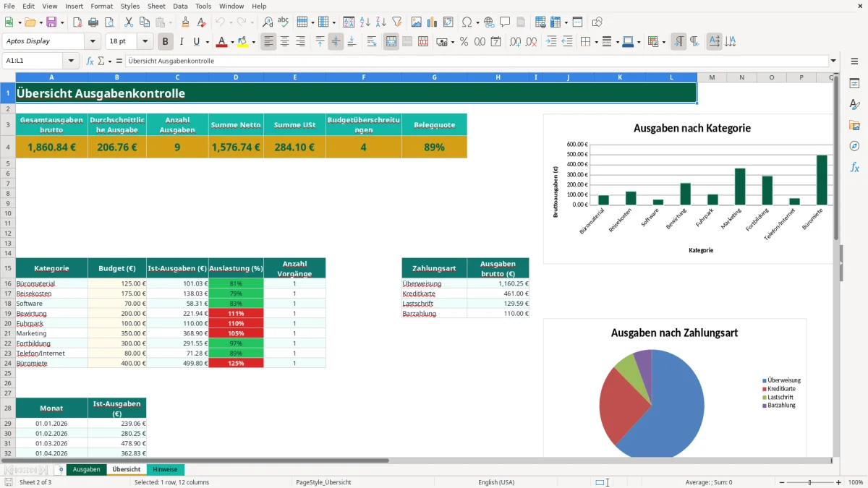Click English (USA) language in status bar
Viewport: 868px width, 488px height.
[496, 482]
